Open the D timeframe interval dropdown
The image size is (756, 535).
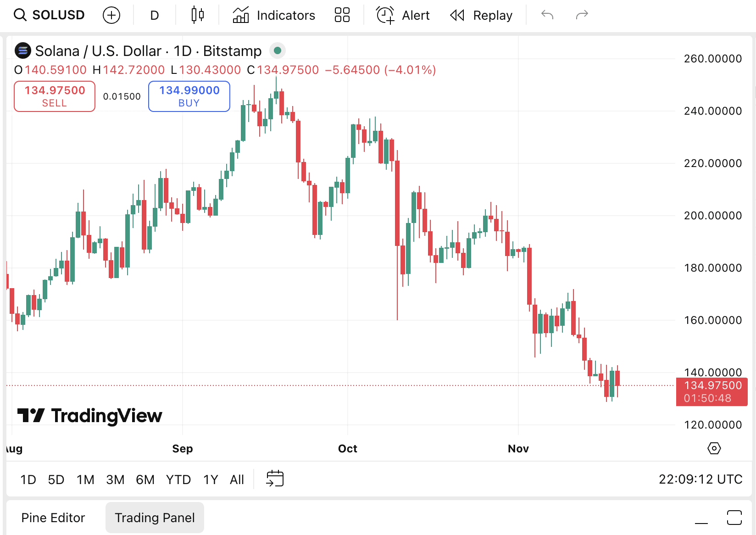tap(155, 15)
